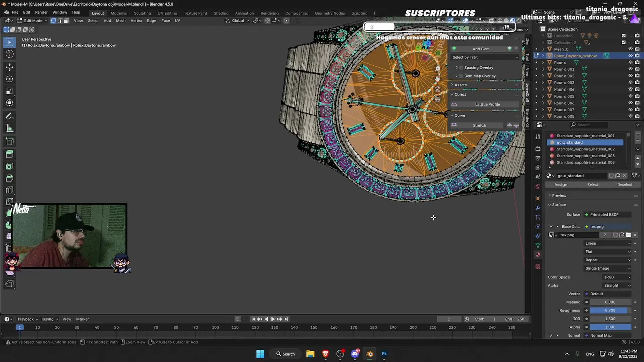Open the Material properties tab
The height and width of the screenshot is (362, 644).
pyautogui.click(x=538, y=255)
